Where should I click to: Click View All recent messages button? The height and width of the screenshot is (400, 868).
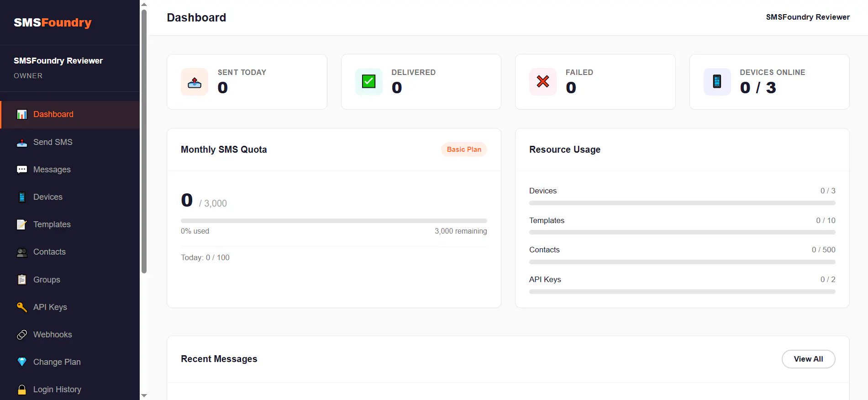[808, 359]
